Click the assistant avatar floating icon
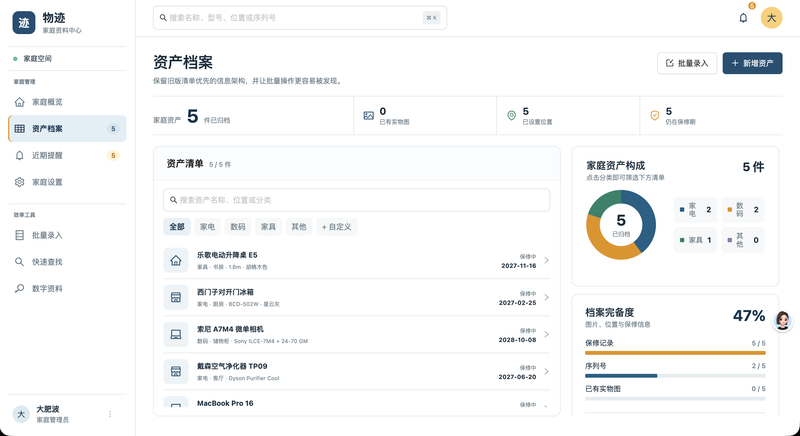This screenshot has width=800, height=436. 782,321
